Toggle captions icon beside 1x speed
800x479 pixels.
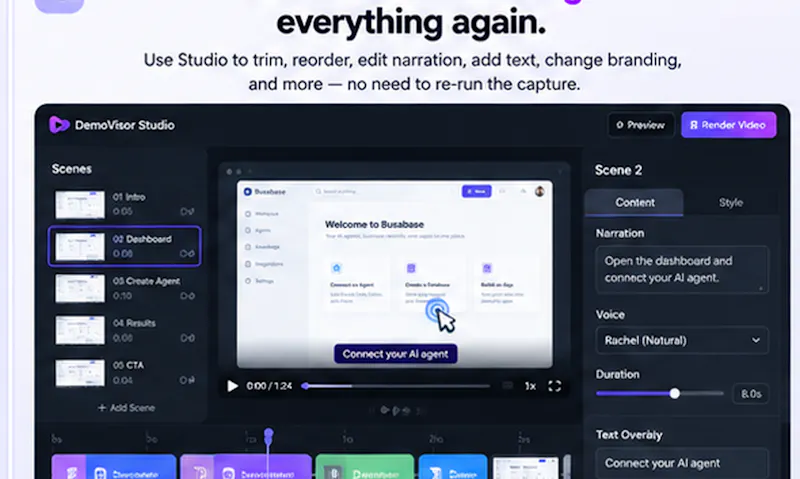click(507, 386)
